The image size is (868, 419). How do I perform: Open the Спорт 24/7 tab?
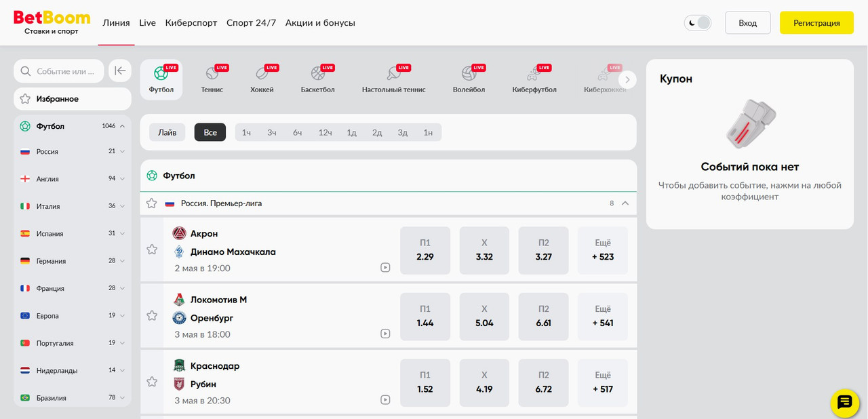pos(252,23)
